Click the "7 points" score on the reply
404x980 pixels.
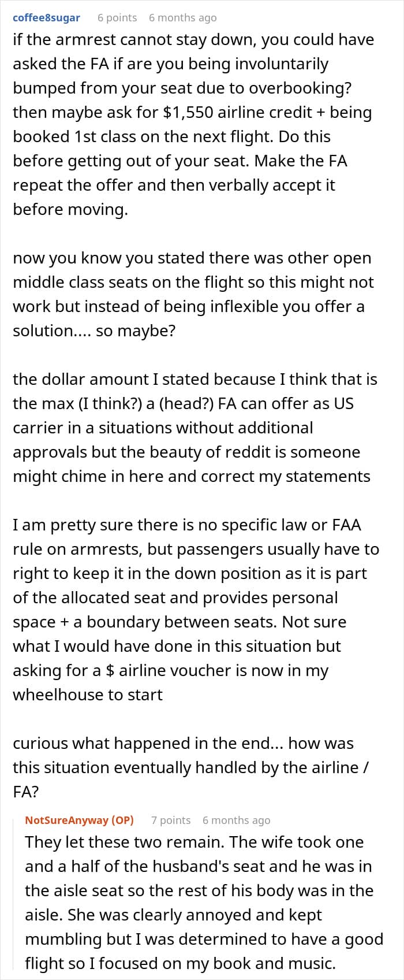pyautogui.click(x=171, y=820)
